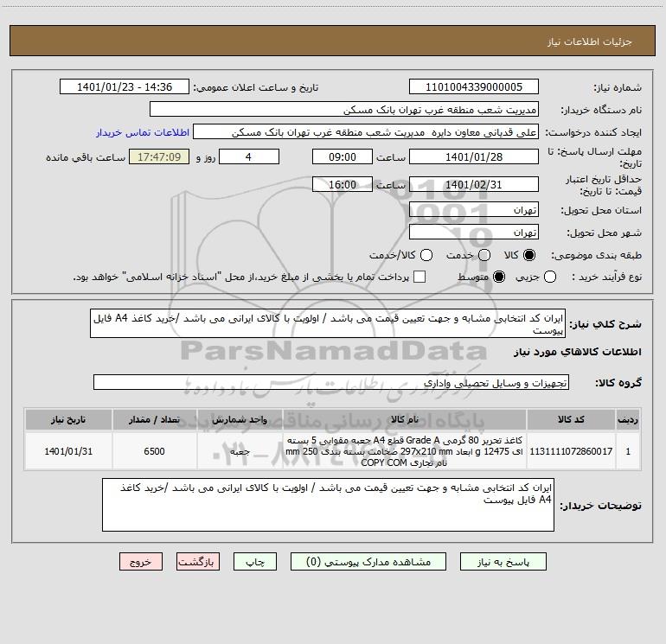Click the تعداد / مقدار column header

(154, 419)
